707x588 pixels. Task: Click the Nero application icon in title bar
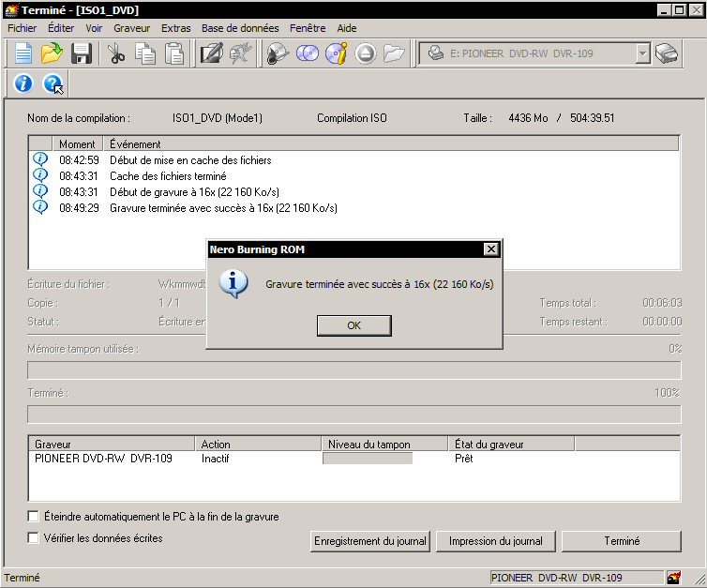(x=11, y=9)
